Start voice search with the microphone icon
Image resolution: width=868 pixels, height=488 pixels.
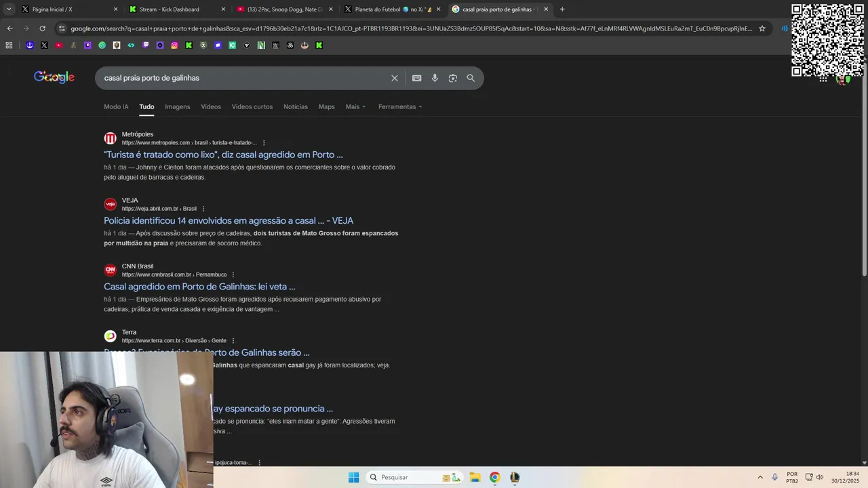(x=435, y=78)
